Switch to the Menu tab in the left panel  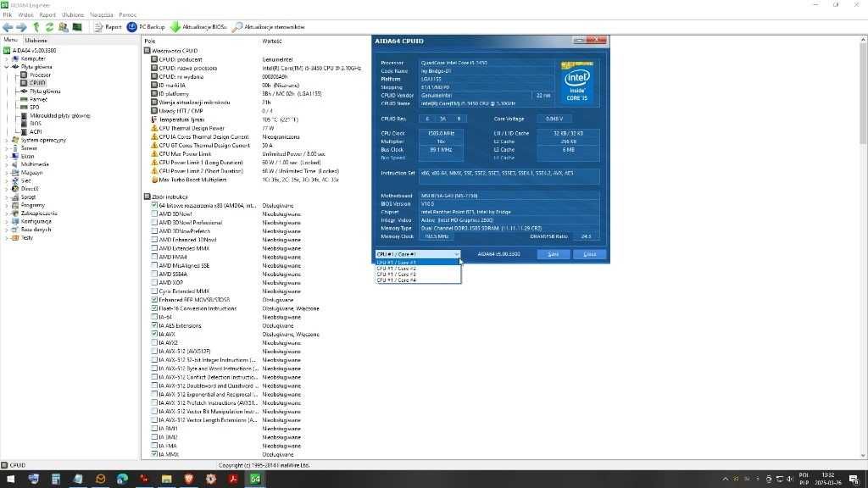click(x=10, y=41)
